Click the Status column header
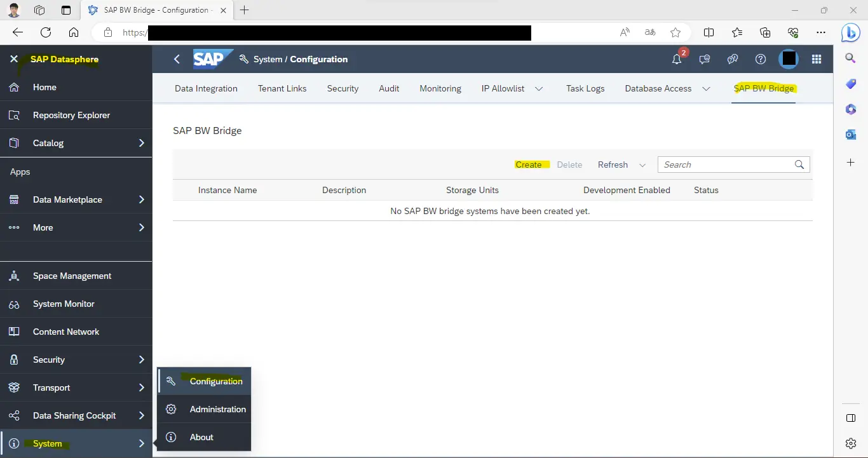 tap(706, 190)
